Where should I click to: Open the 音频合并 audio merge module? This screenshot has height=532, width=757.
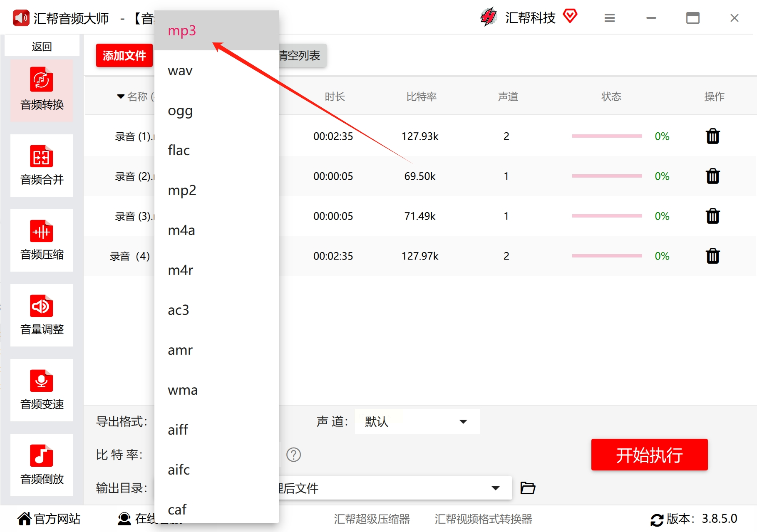pos(42,165)
